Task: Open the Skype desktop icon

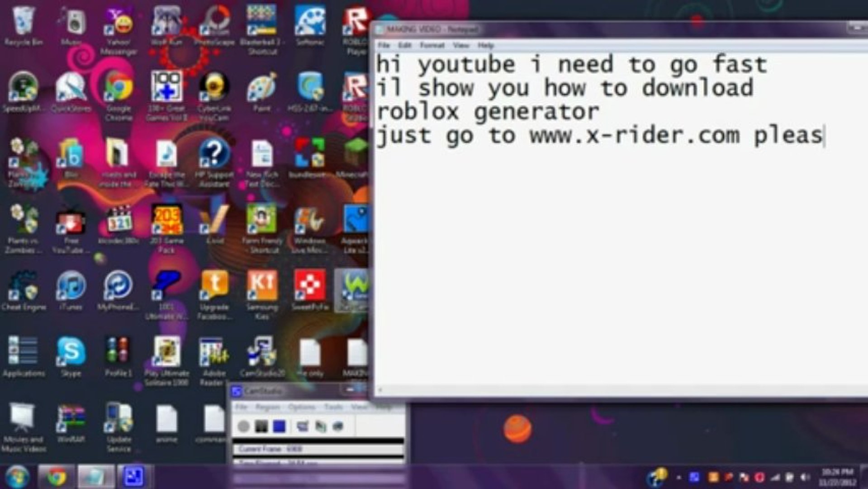Action: [x=71, y=358]
